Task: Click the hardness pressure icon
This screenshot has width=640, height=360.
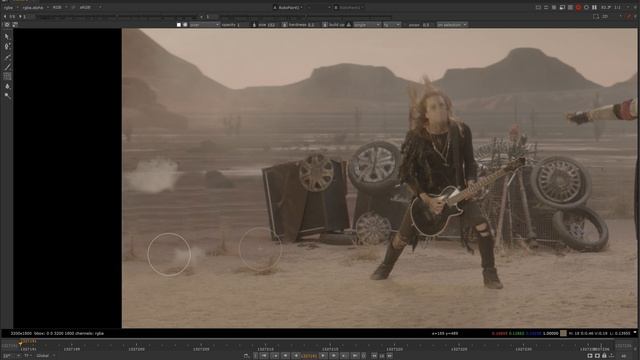Action: (x=284, y=24)
